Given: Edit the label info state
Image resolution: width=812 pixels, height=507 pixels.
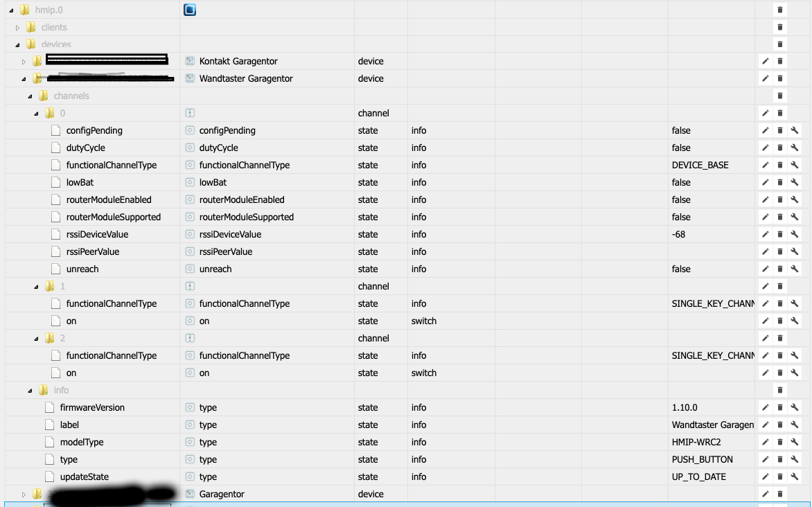Looking at the screenshot, I should pyautogui.click(x=765, y=425).
